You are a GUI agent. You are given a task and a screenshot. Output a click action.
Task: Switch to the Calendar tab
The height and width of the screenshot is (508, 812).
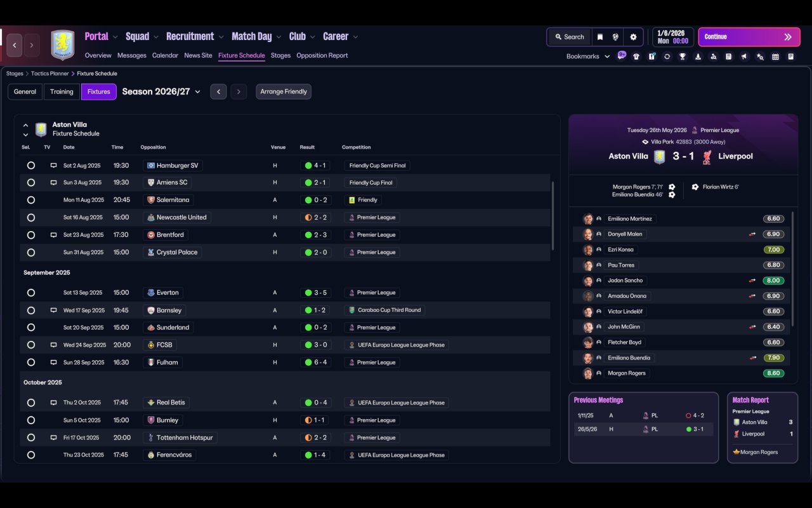click(165, 55)
